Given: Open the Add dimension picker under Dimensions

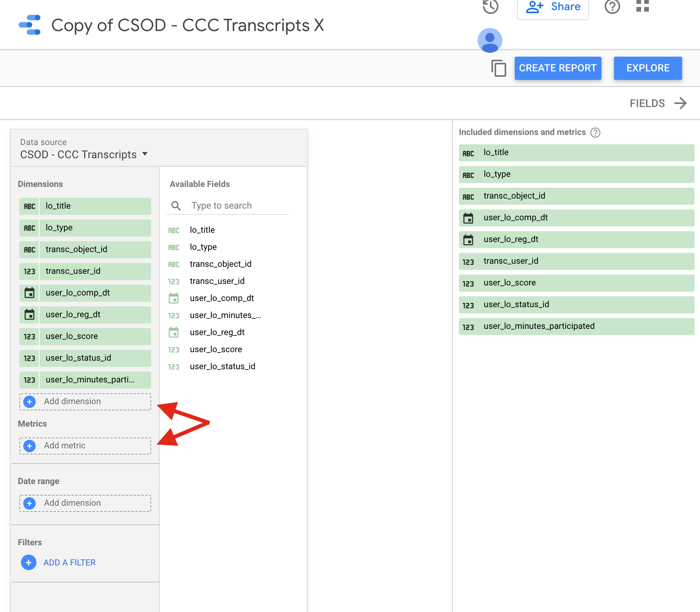Looking at the screenshot, I should click(x=85, y=401).
